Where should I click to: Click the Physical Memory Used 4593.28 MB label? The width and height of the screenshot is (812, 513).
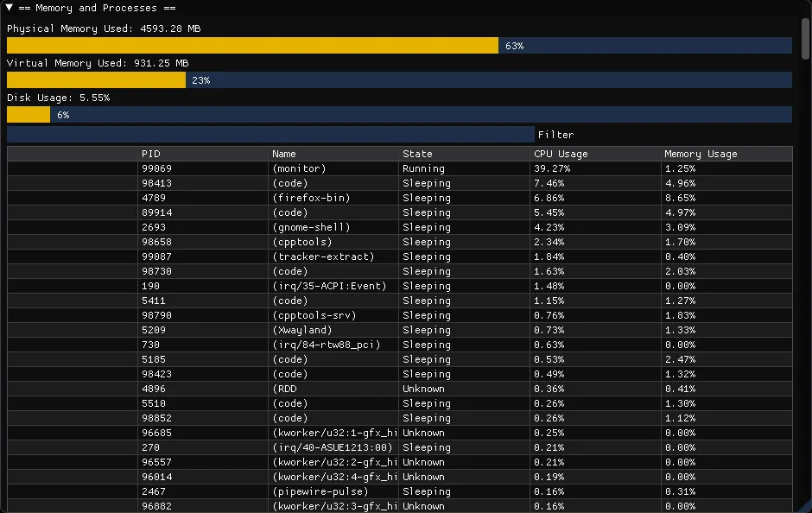click(x=104, y=28)
